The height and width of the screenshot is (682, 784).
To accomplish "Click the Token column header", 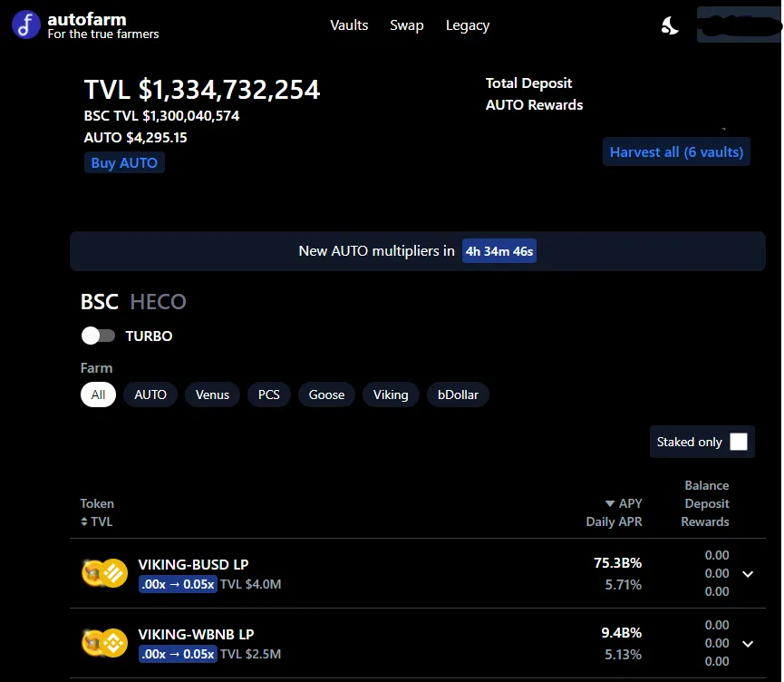I will pos(97,503).
